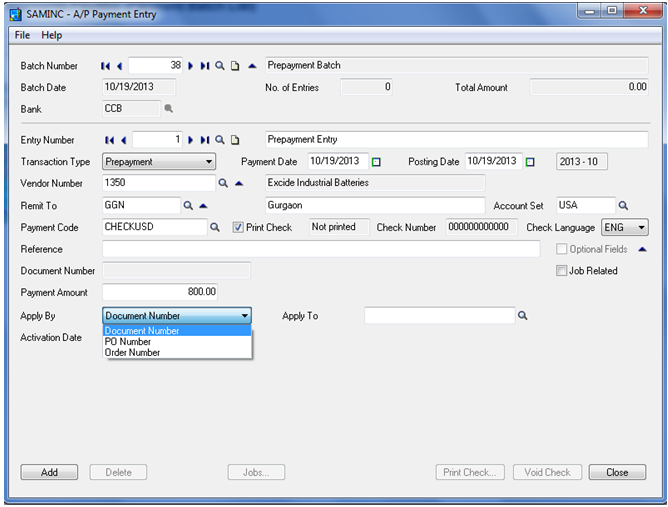The height and width of the screenshot is (507, 668).
Task: Toggle the Optional Fields checkbox
Action: (561, 249)
